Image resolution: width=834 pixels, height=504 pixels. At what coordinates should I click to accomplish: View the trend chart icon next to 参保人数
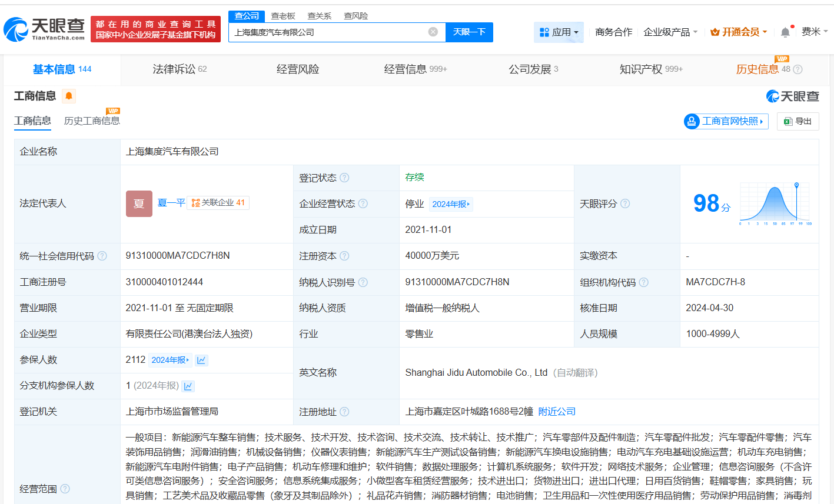coord(201,360)
